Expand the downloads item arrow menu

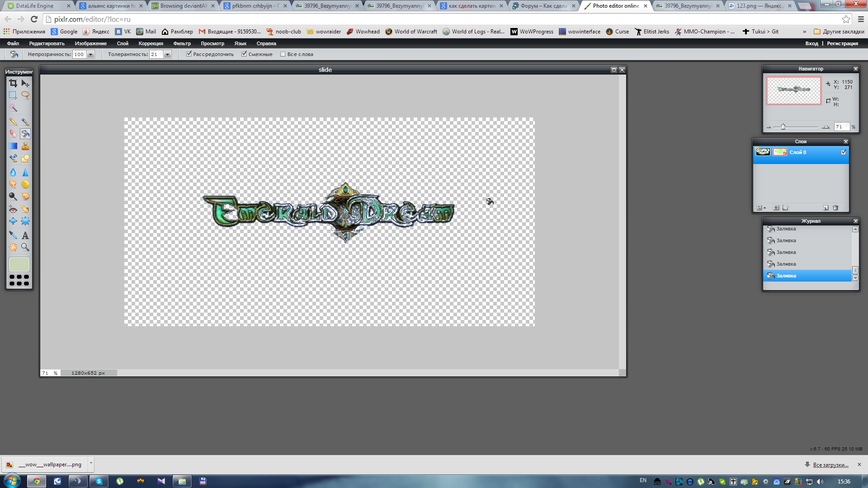[x=91, y=463]
